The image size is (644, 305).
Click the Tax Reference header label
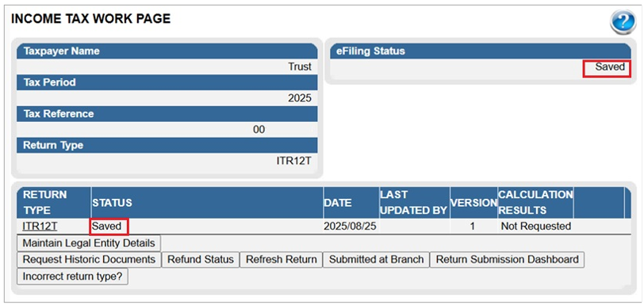tap(59, 114)
